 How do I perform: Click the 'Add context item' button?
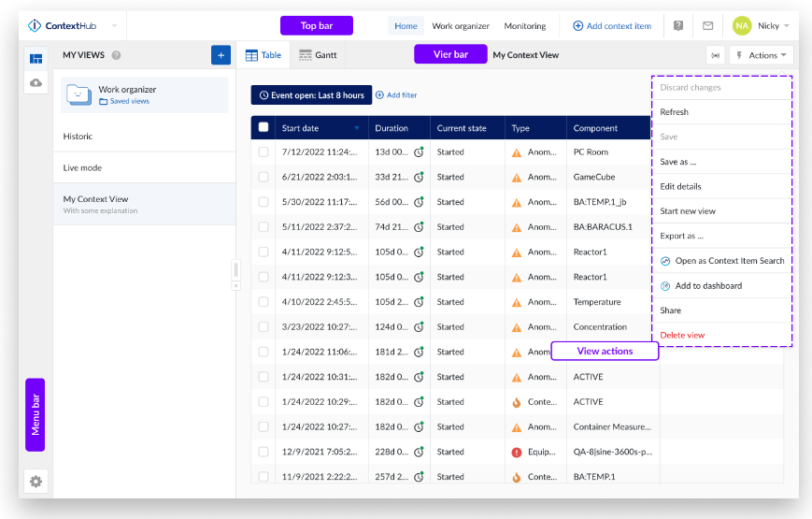(x=612, y=26)
